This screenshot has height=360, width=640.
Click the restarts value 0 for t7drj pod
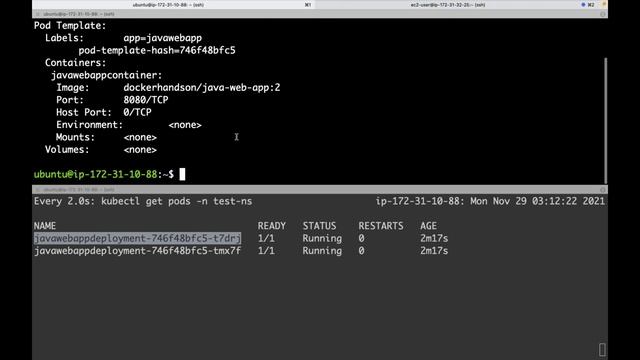click(361, 238)
